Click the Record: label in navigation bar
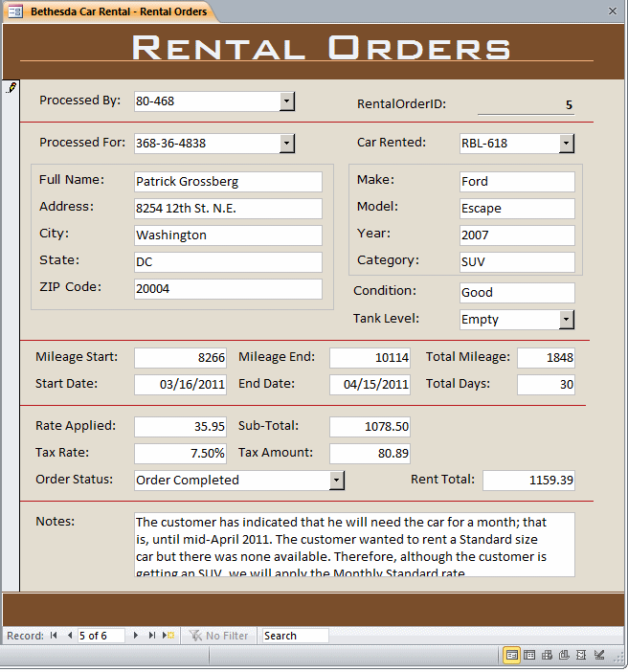628x672 pixels. click(x=25, y=636)
